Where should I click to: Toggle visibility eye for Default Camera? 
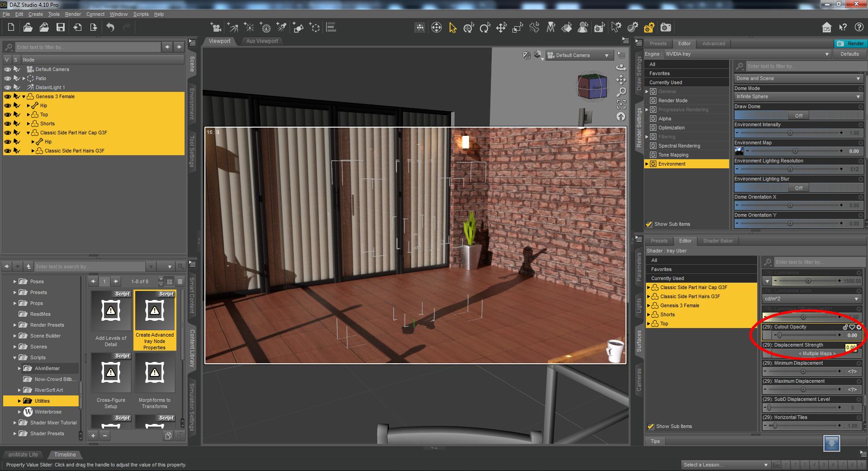pos(8,69)
